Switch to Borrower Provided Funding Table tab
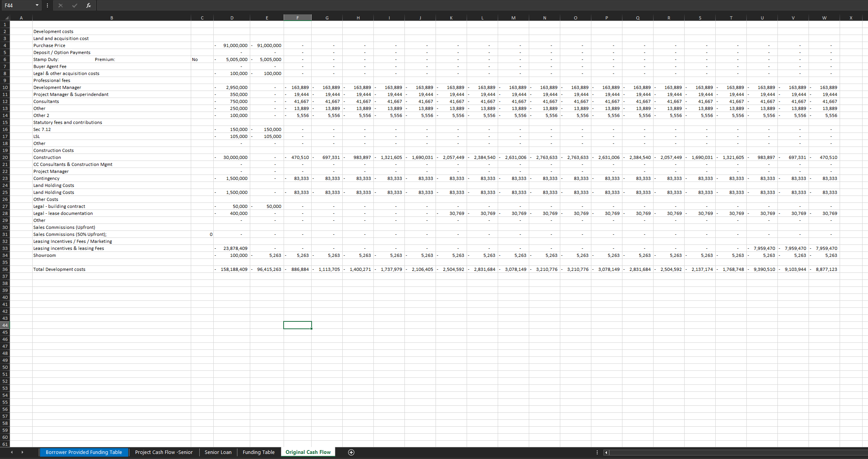The image size is (868, 459). coord(84,452)
